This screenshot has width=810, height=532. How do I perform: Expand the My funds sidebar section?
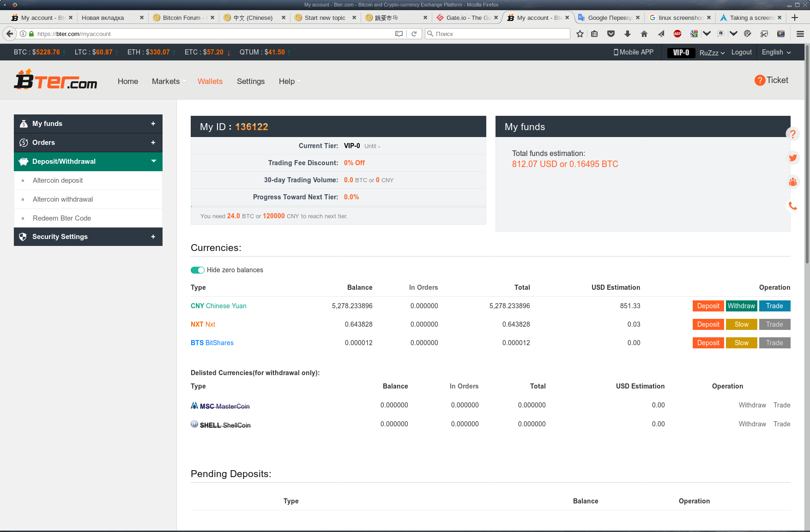(x=88, y=124)
